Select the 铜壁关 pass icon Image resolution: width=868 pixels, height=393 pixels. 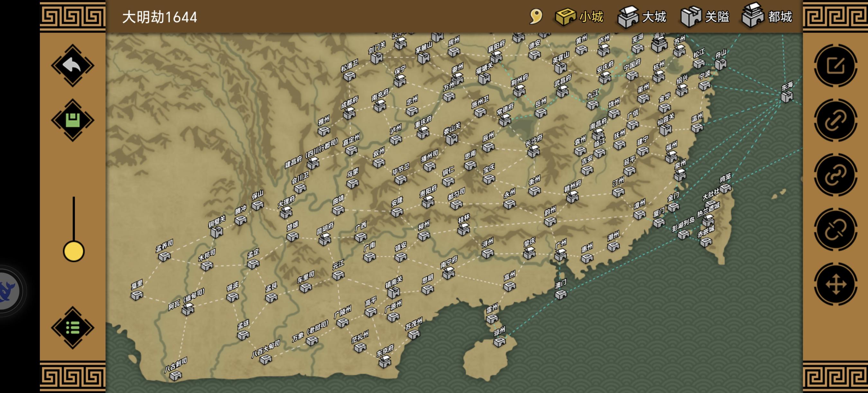click(217, 232)
